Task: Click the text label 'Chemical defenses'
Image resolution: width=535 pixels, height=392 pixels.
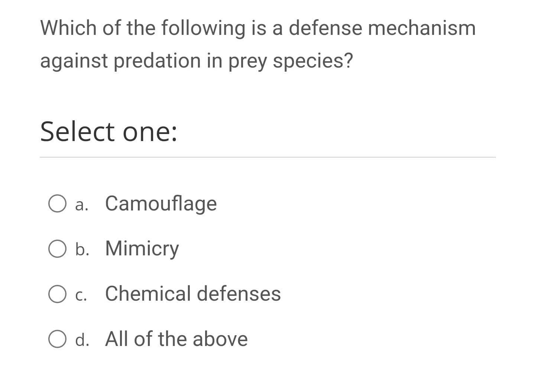Action: pos(192,294)
